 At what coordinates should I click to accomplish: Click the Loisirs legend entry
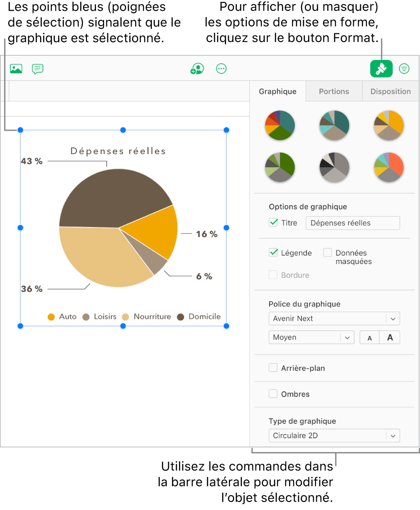[x=99, y=316]
